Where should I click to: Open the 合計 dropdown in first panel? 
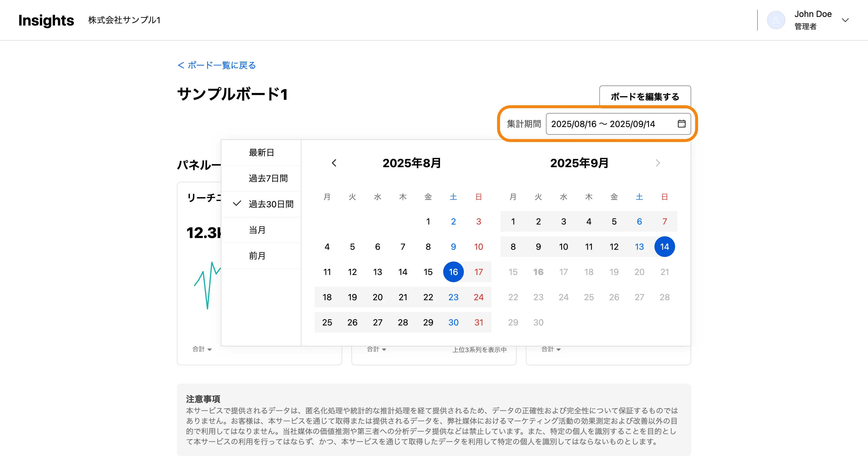click(202, 349)
